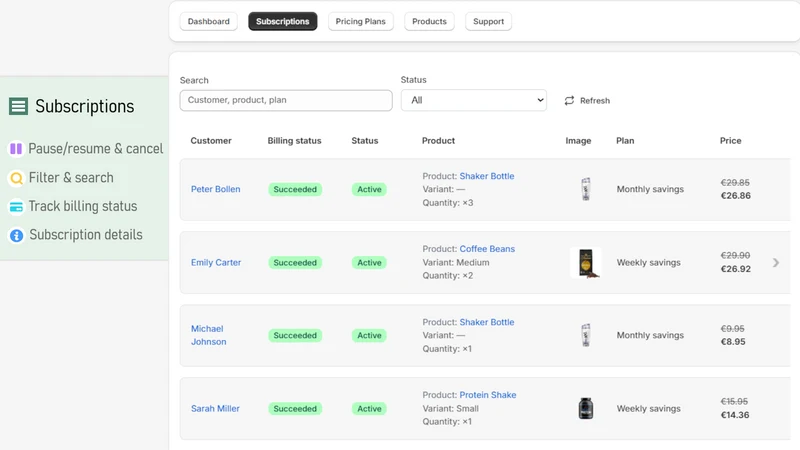
Task: Open Michael Johnson customer link
Action: [208, 335]
